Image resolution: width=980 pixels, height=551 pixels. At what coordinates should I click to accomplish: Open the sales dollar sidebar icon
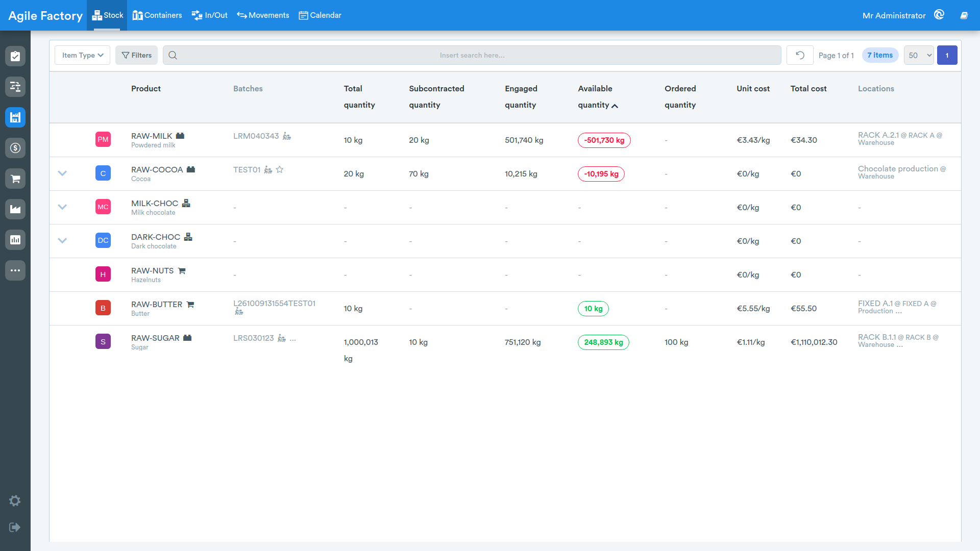(15, 148)
